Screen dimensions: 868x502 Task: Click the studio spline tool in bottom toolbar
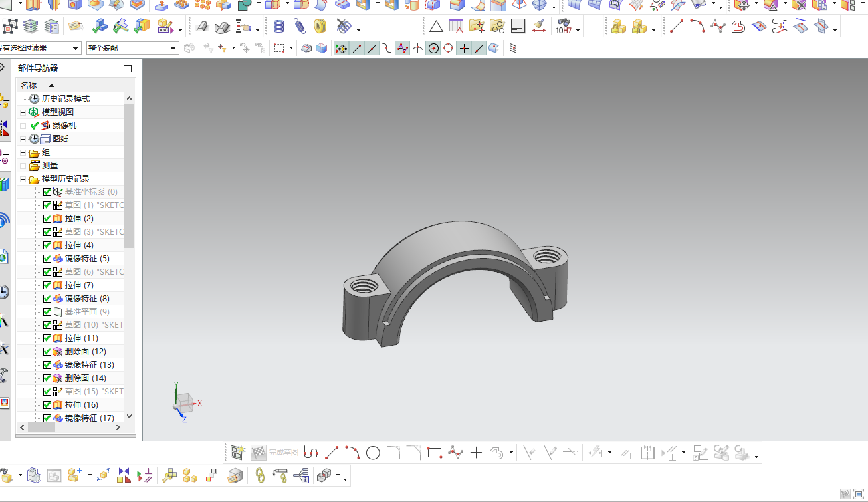455,453
